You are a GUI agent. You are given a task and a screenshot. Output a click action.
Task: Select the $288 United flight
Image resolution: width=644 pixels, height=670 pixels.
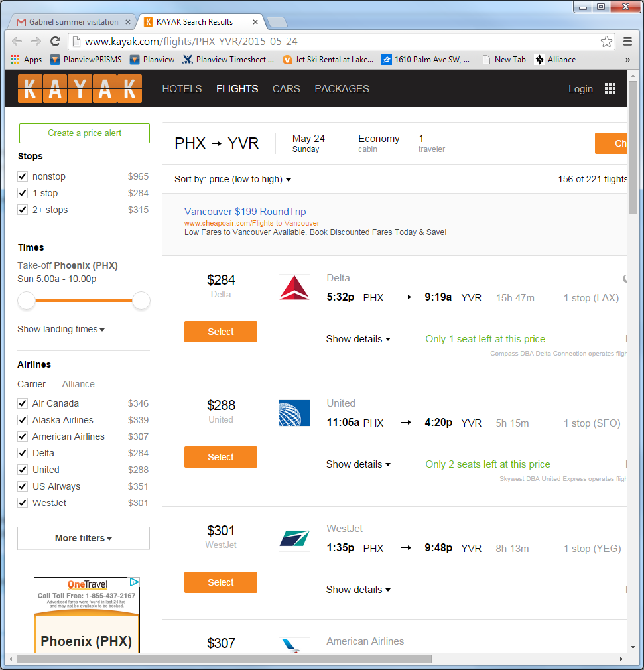click(x=220, y=457)
